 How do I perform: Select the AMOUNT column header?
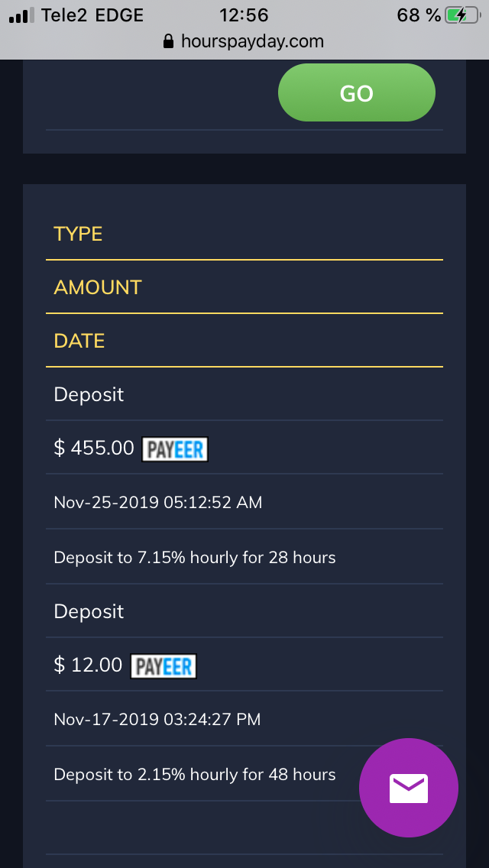click(x=98, y=287)
